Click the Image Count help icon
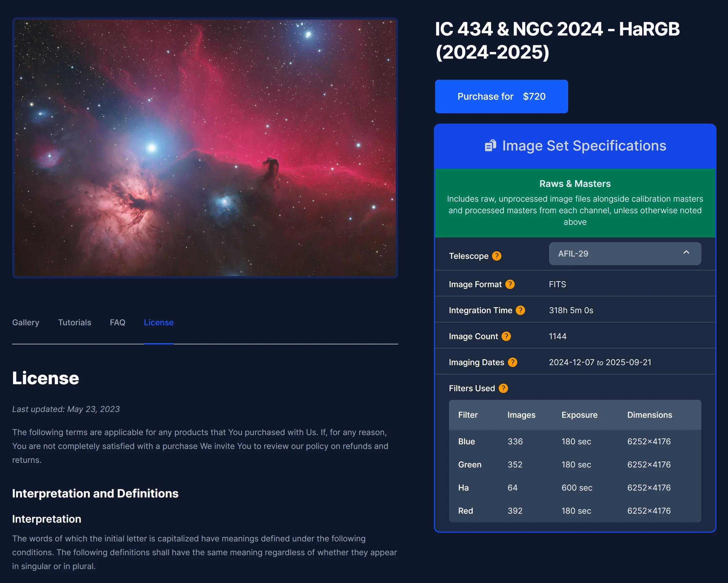 coord(506,336)
